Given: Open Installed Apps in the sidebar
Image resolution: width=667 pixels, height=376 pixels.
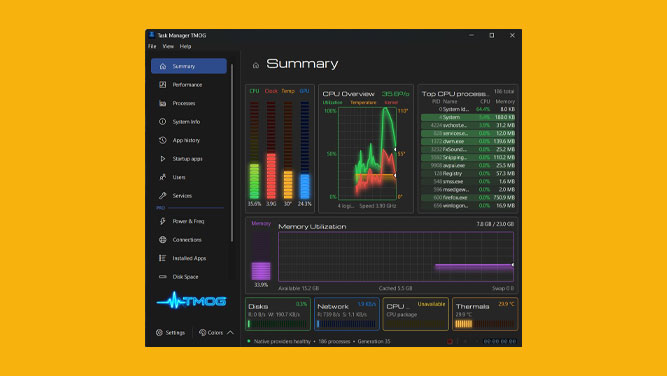Looking at the screenshot, I should tap(188, 258).
